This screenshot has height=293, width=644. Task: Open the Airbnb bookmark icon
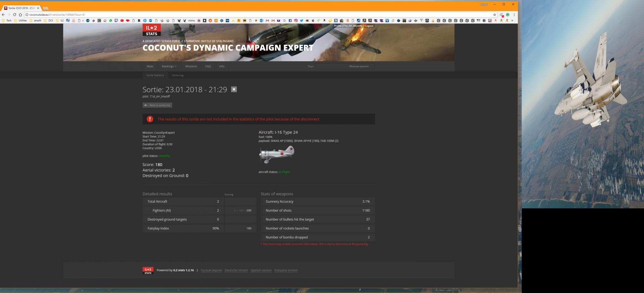(x=73, y=20)
